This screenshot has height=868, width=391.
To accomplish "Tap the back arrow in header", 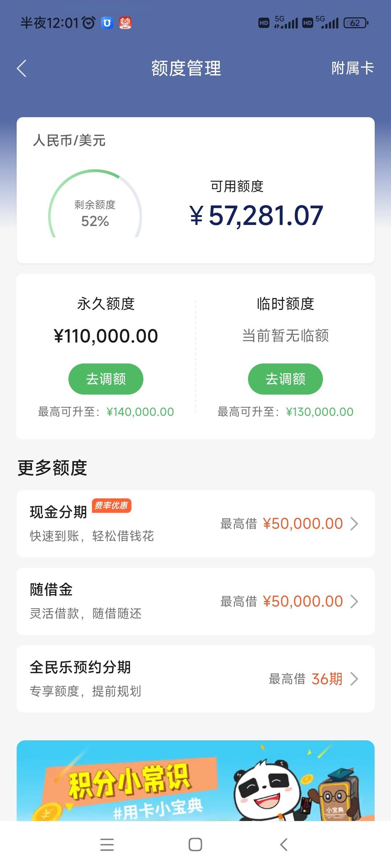I will pos(22,68).
